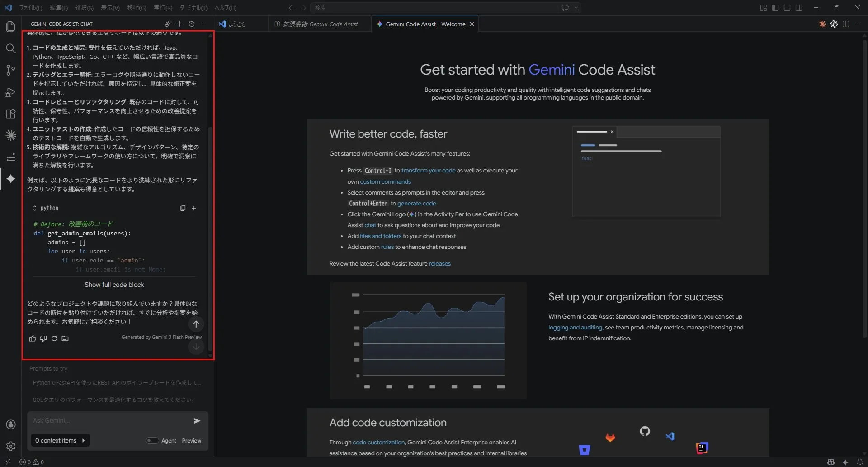Follow the 'transform your code' link
The height and width of the screenshot is (467, 868).
[x=428, y=171]
